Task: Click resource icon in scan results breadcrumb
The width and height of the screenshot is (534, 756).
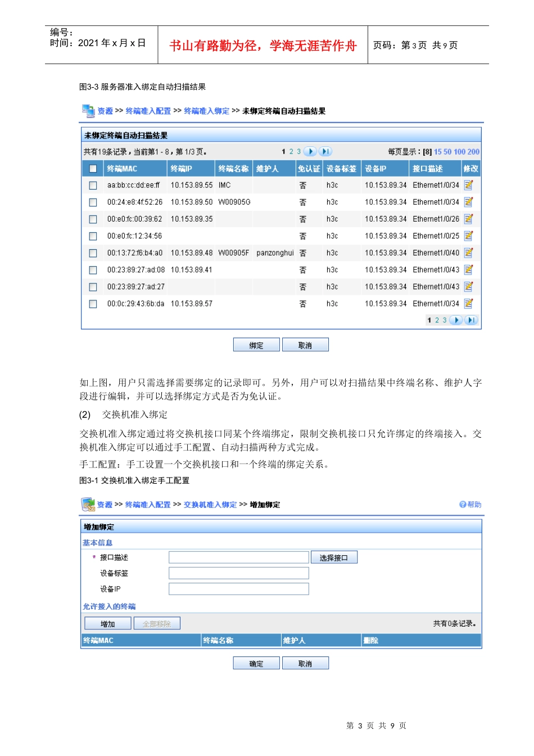Action: [x=88, y=110]
